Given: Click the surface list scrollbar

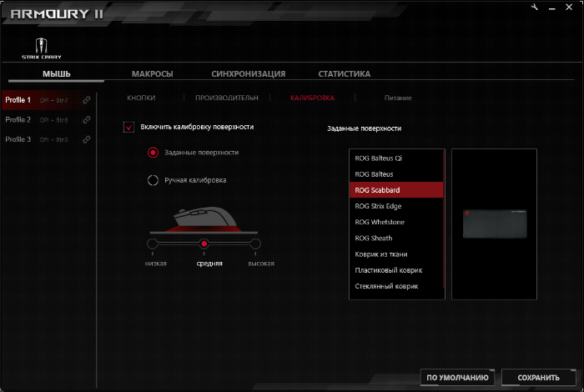Looking at the screenshot, I should pyautogui.click(x=444, y=219).
